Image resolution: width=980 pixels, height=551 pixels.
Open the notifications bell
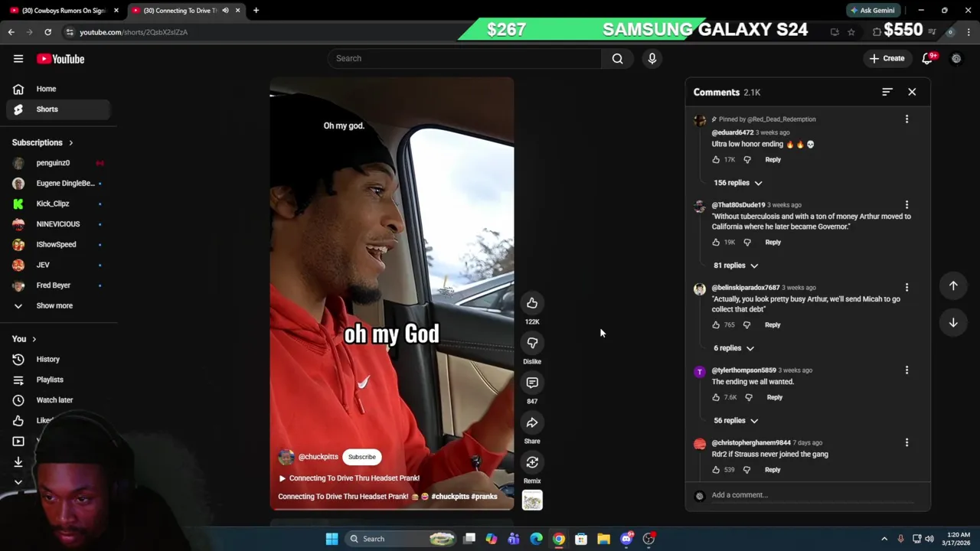(927, 58)
